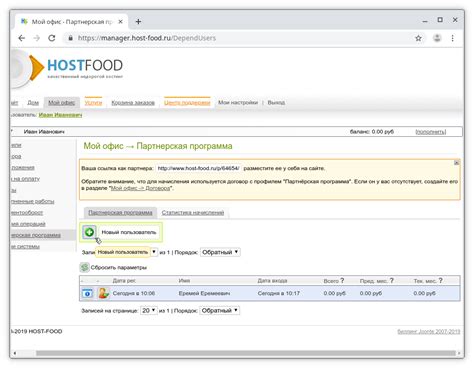
Task: Open Дом in top navigation
Action: point(33,103)
